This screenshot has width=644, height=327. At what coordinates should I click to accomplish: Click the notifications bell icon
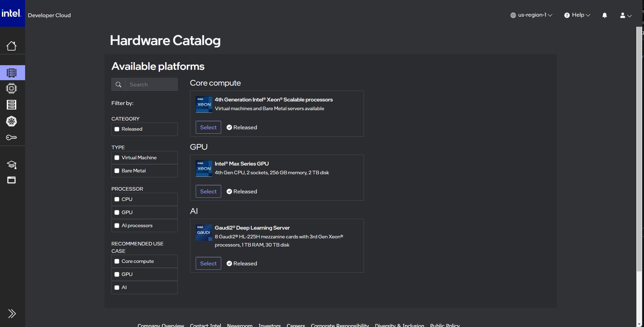coord(604,15)
